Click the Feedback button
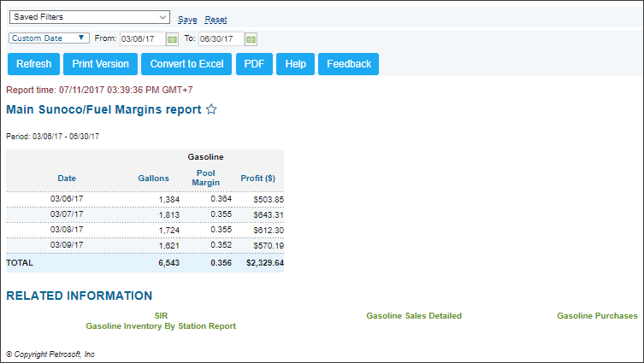Viewport: 644px width, 363px height. pyautogui.click(x=349, y=64)
